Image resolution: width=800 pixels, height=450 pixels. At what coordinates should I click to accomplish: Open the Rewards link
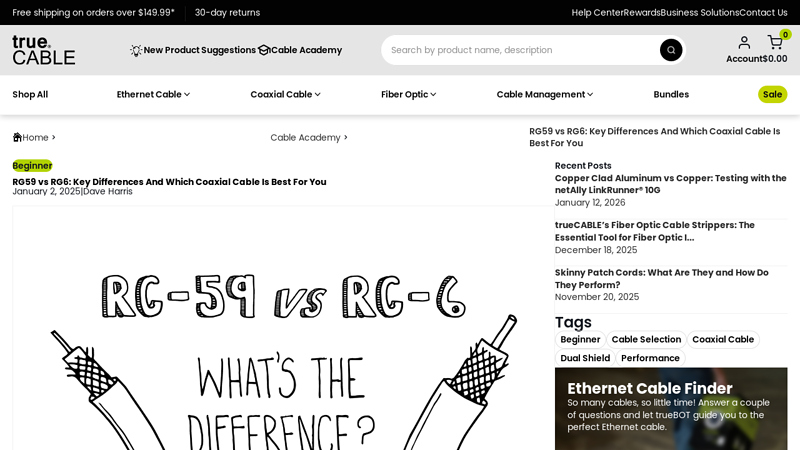tap(642, 13)
